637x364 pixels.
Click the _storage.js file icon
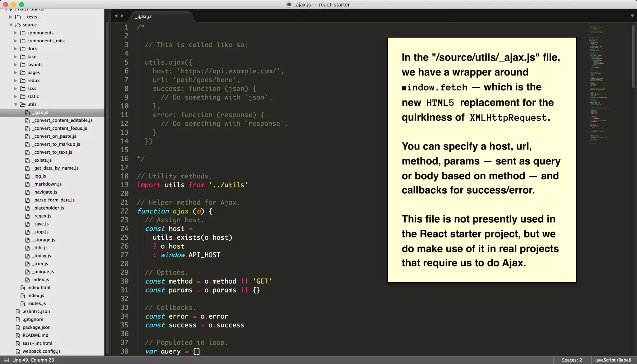27,240
